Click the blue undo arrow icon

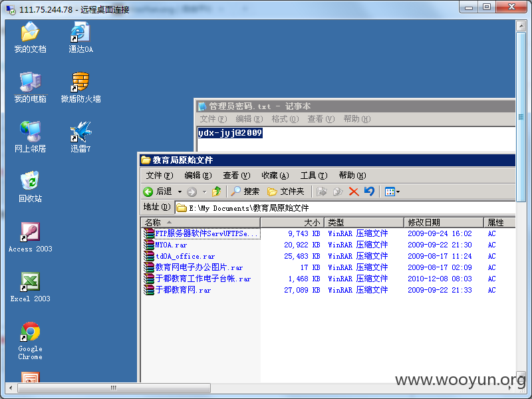369,192
